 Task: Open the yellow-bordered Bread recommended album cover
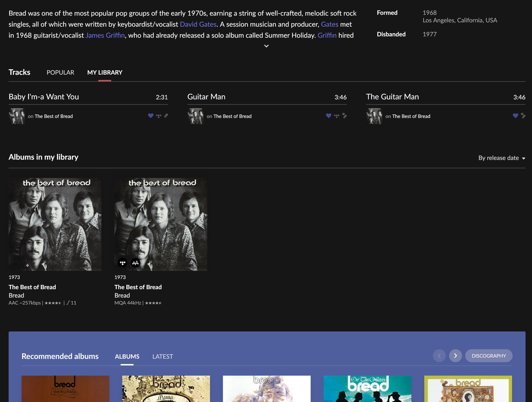[x=468, y=389]
